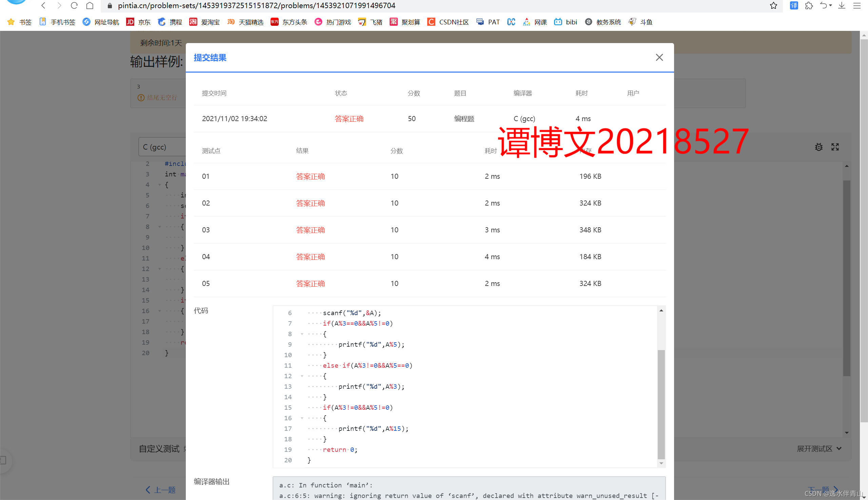The height and width of the screenshot is (500, 868).
Task: Open the 京东 bookmark
Action: coord(138,22)
